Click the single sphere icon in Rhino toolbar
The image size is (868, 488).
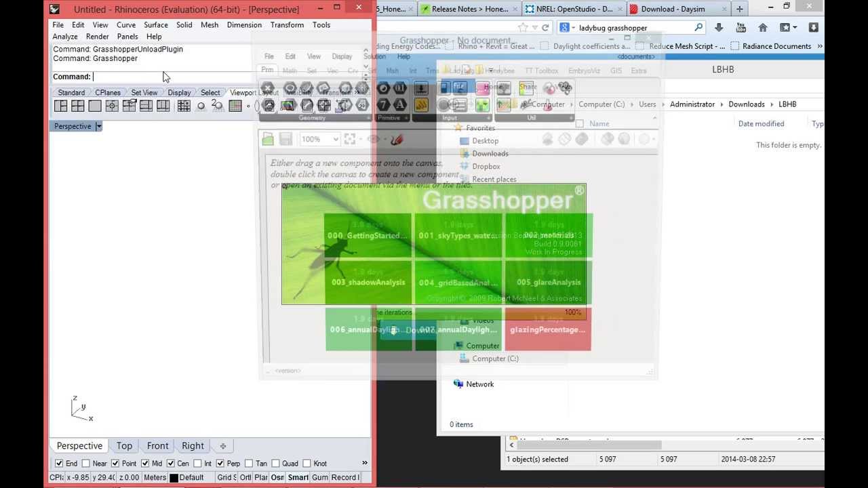[201, 106]
